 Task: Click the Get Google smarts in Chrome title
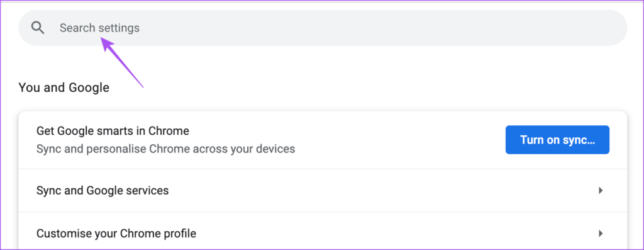(x=113, y=131)
